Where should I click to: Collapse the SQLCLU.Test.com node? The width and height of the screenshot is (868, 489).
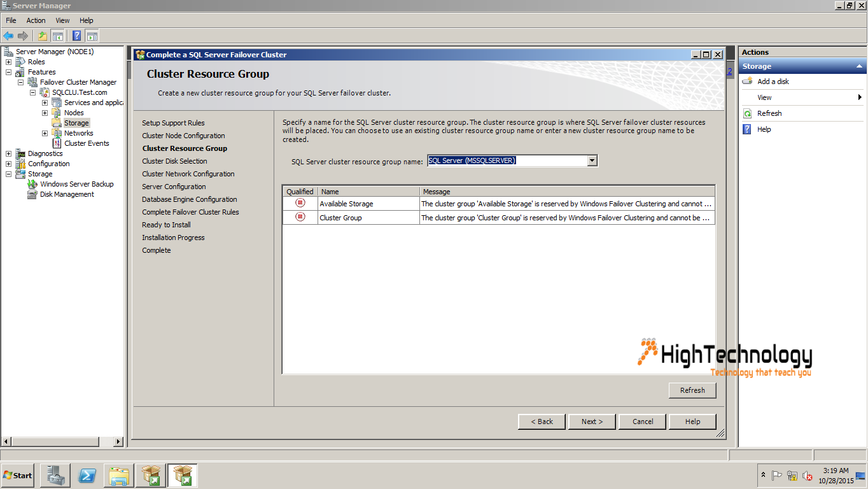32,92
